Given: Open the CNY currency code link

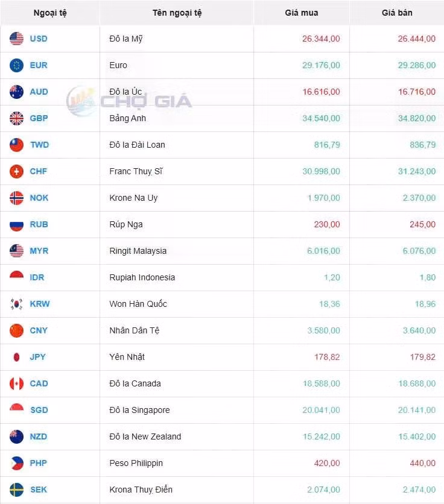Looking at the screenshot, I should click(x=39, y=330).
